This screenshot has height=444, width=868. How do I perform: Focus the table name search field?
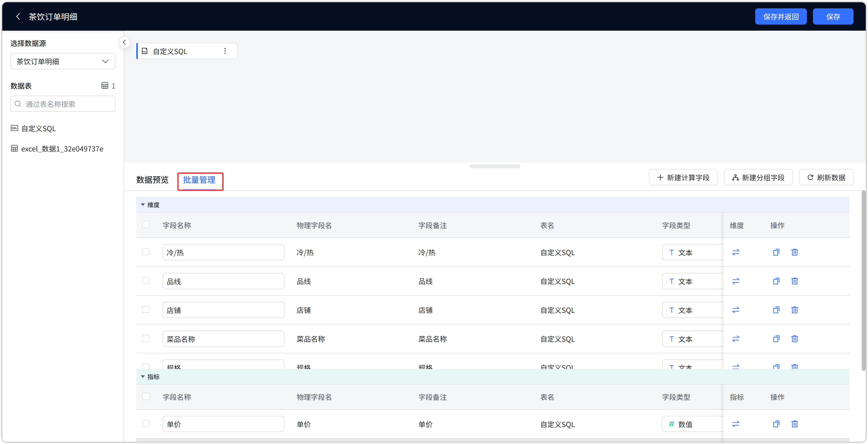[63, 104]
